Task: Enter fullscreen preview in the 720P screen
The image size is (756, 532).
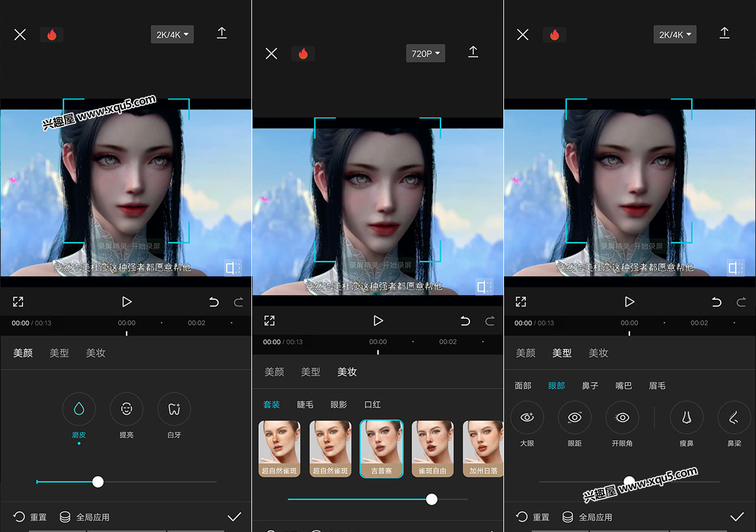Action: (270, 321)
